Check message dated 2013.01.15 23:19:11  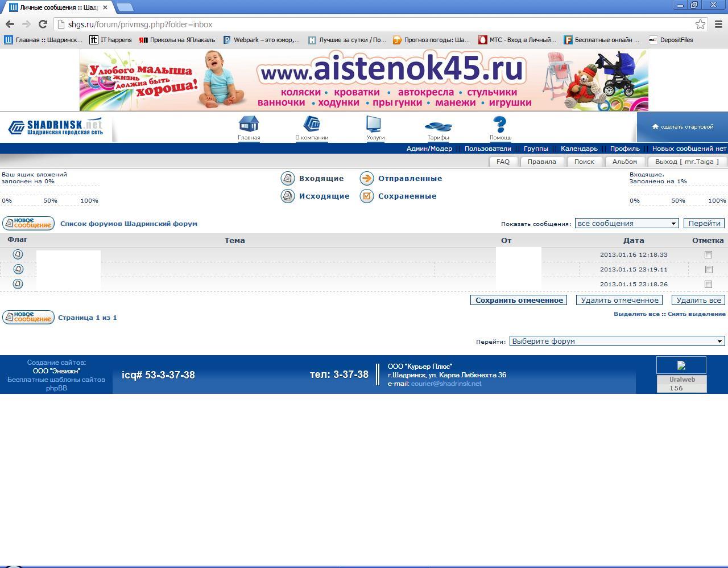click(708, 269)
